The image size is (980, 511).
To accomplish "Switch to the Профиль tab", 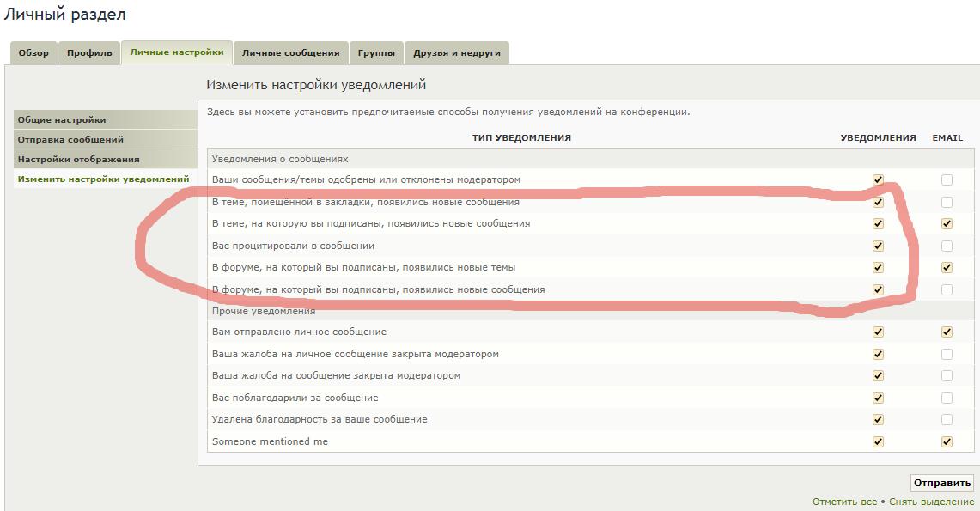I will coord(89,52).
